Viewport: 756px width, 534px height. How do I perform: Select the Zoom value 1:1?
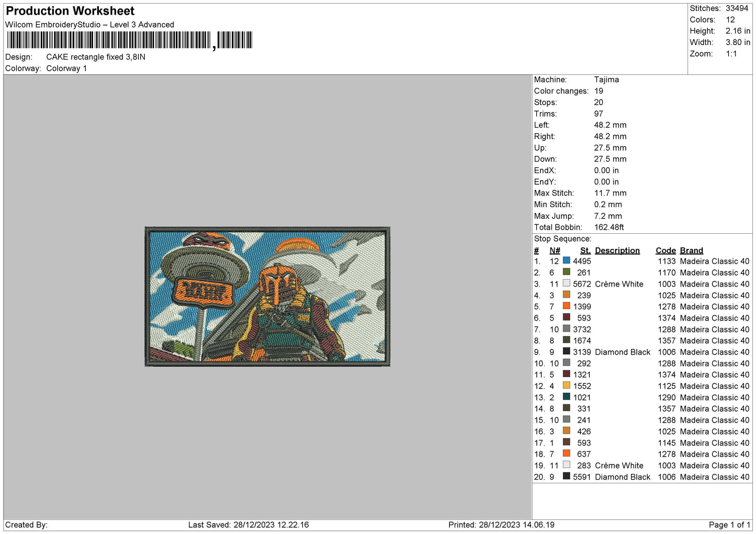[731, 54]
